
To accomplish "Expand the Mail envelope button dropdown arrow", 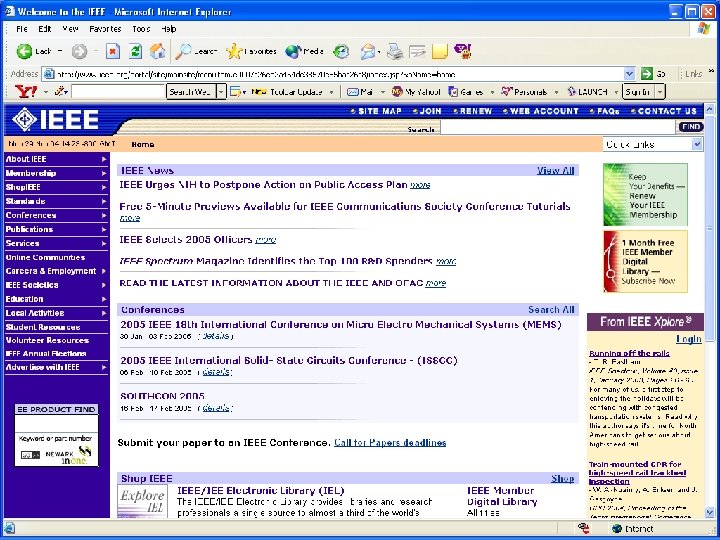I will coord(379,52).
